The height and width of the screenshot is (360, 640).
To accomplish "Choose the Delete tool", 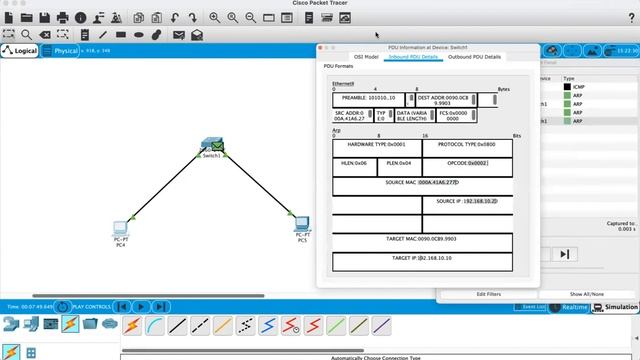I will [44, 35].
